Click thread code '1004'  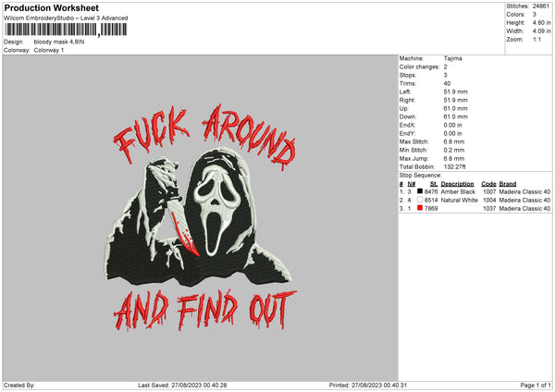[x=489, y=201]
